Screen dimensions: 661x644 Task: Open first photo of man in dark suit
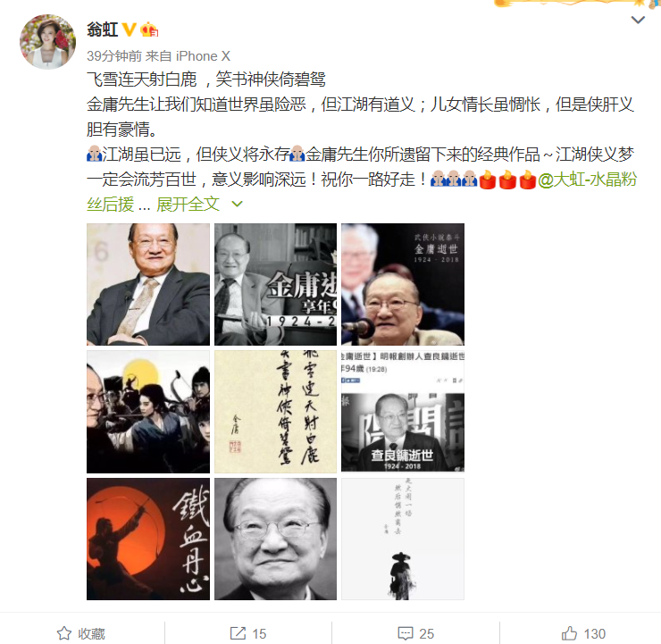click(148, 285)
